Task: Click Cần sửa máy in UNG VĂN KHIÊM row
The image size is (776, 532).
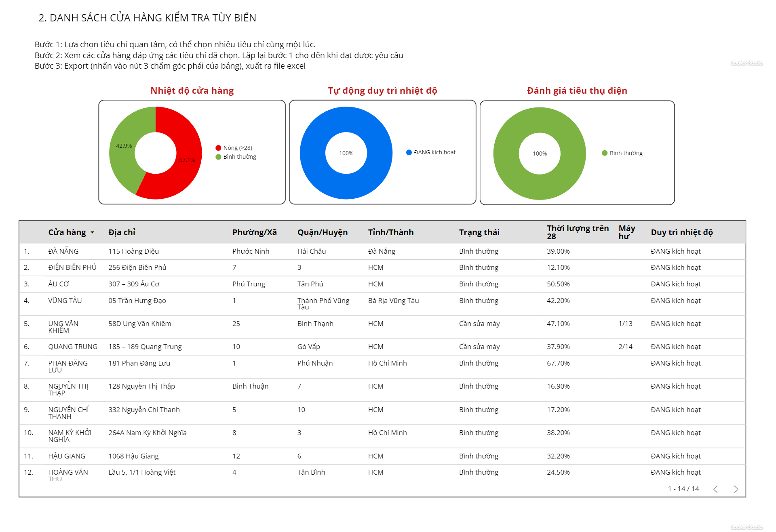Action: click(x=479, y=324)
